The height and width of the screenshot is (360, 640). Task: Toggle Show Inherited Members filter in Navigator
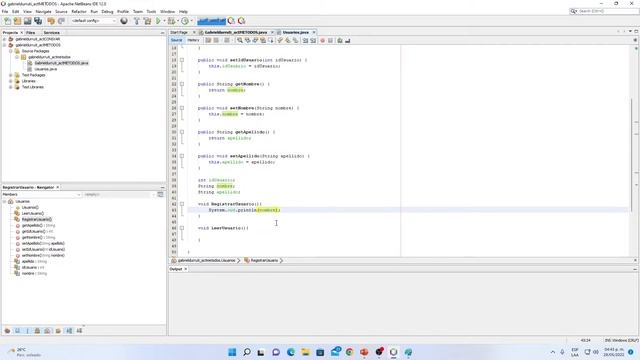pos(7,331)
